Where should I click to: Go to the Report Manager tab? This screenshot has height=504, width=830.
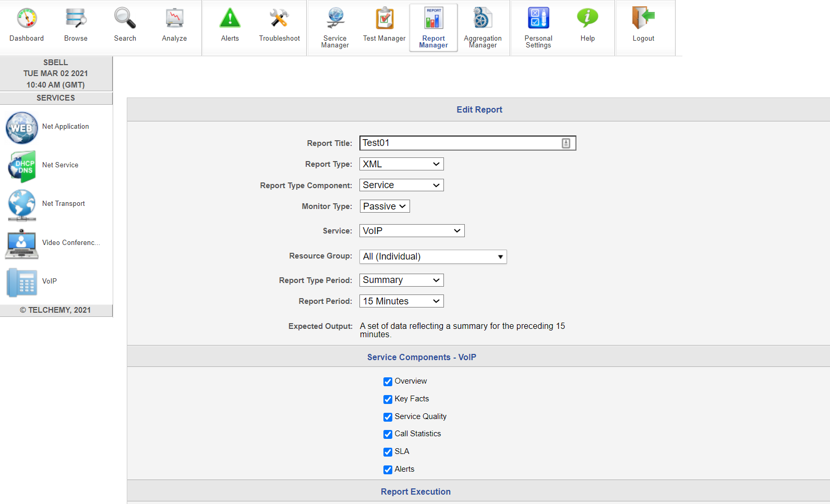(x=434, y=28)
